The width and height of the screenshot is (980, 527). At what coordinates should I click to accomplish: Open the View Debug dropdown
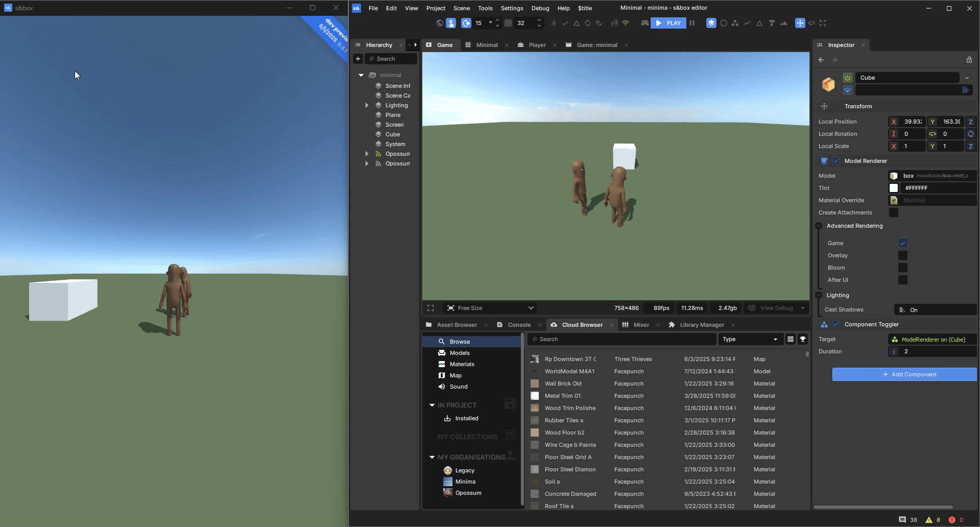click(776, 308)
